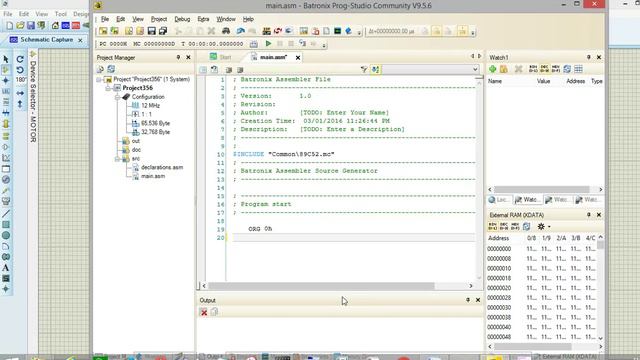Viewport: 640px width, 360px height.
Task: Toggle pin on Output panel
Action: tap(468, 300)
